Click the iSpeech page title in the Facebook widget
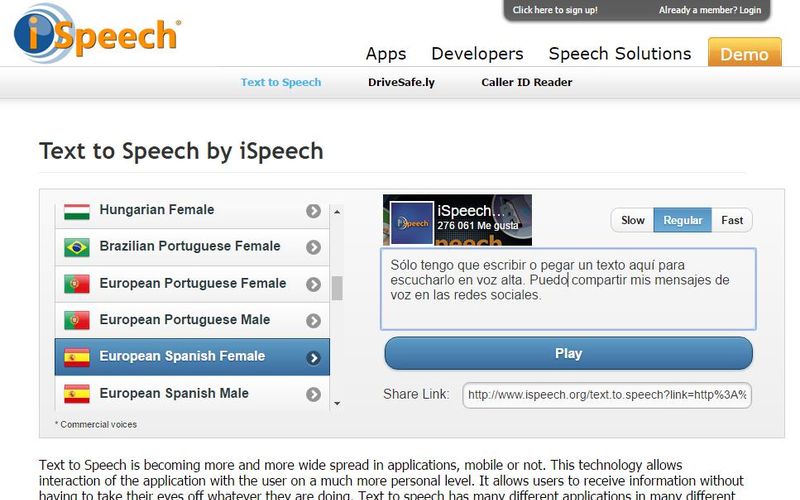Image resolution: width=800 pixels, height=500 pixels. tap(471, 211)
